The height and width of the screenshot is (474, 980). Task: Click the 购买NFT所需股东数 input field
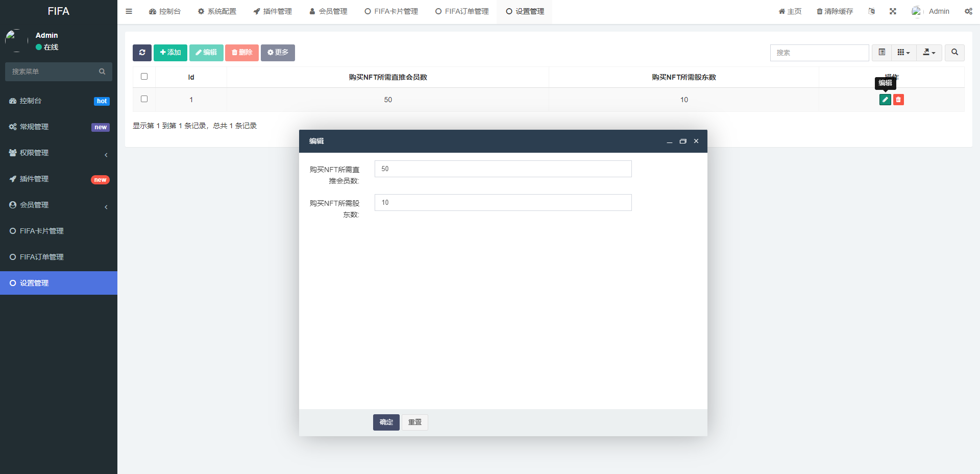click(503, 203)
